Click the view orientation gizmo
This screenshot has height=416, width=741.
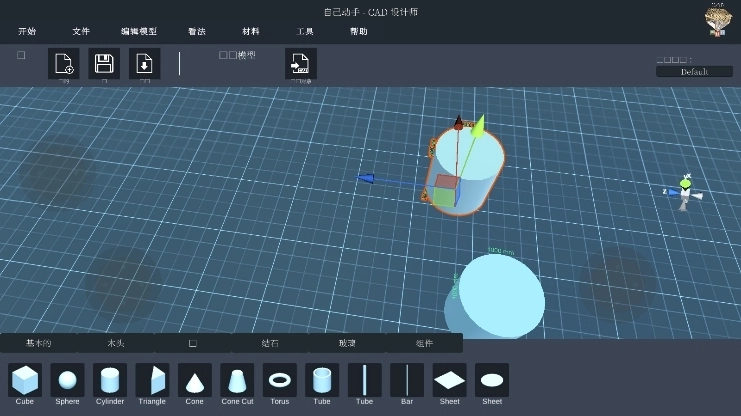pyautogui.click(x=685, y=192)
